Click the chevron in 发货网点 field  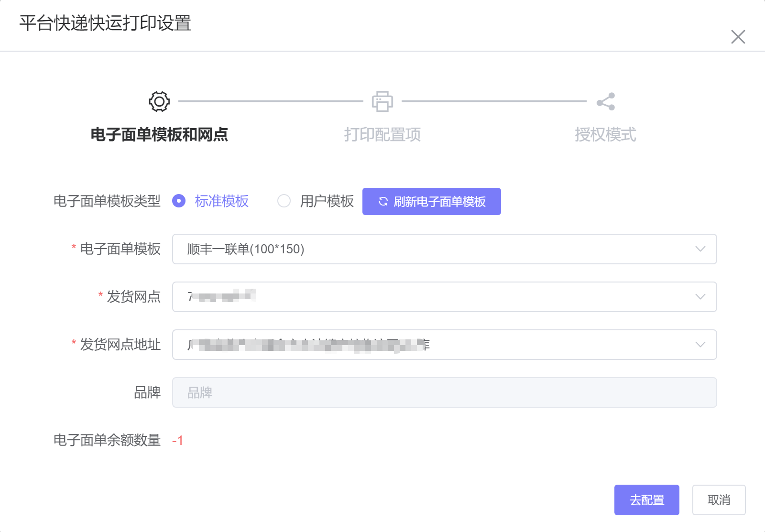click(x=700, y=297)
